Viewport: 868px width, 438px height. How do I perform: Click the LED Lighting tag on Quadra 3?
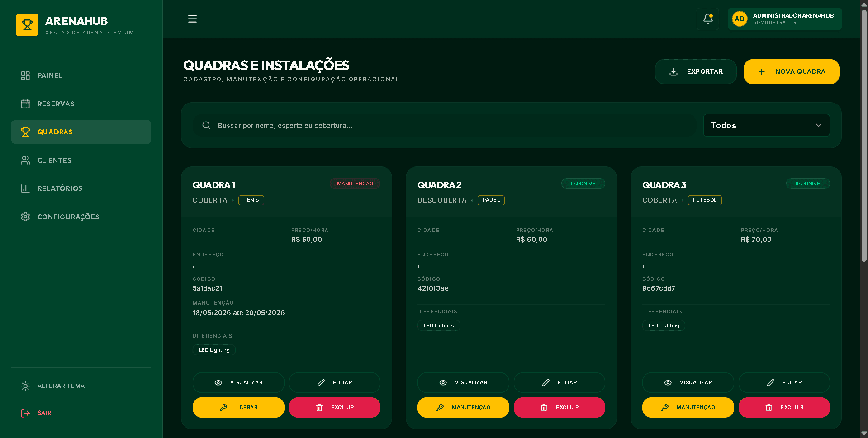tap(664, 325)
